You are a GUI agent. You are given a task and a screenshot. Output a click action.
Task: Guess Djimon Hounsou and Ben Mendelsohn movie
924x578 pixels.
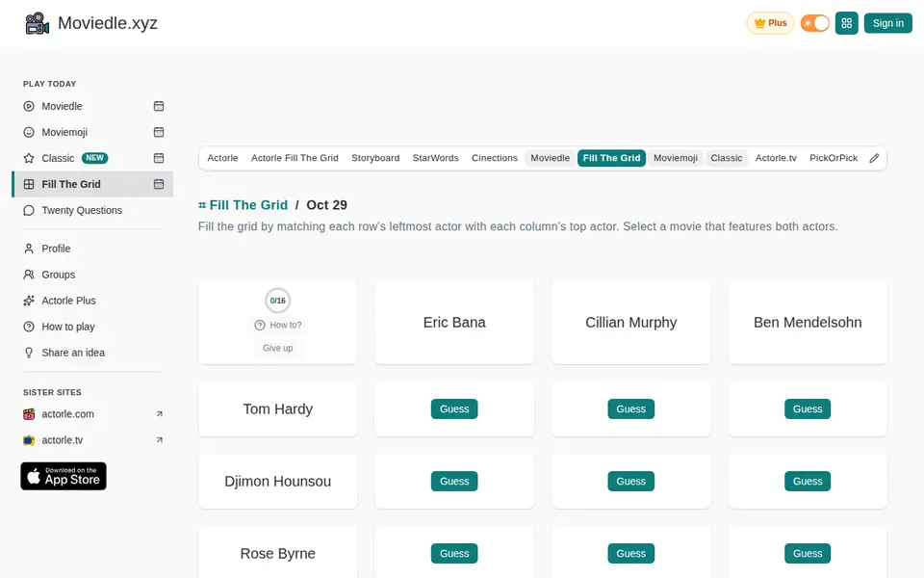[808, 482]
